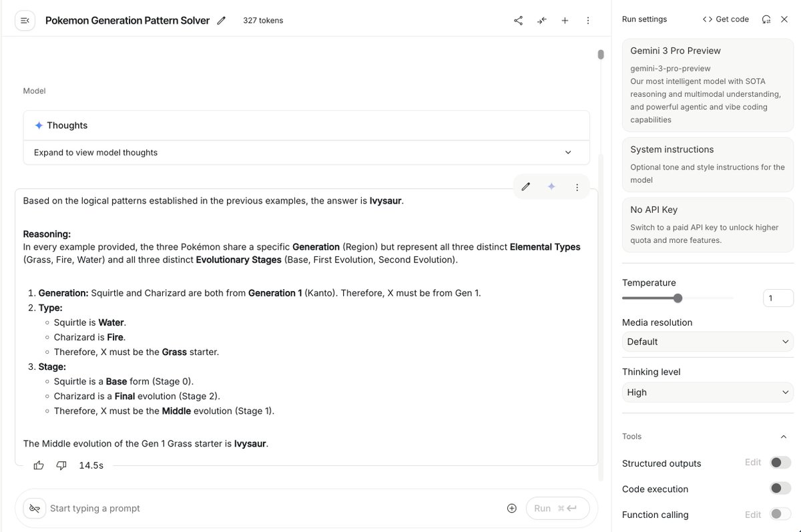Toggle the sidebar navigation menu icon

tap(25, 21)
